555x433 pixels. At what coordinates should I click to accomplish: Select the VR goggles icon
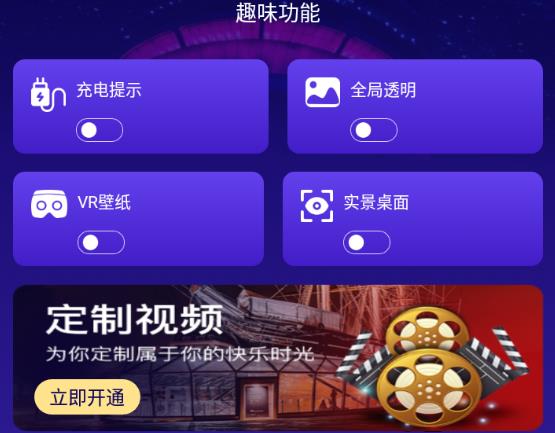[x=49, y=204]
